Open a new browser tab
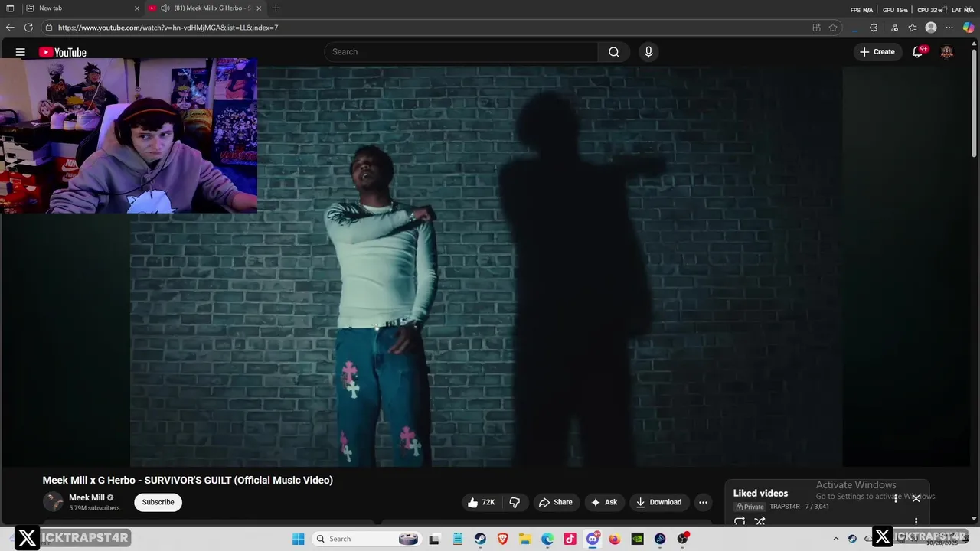Image resolution: width=980 pixels, height=551 pixels. point(276,8)
